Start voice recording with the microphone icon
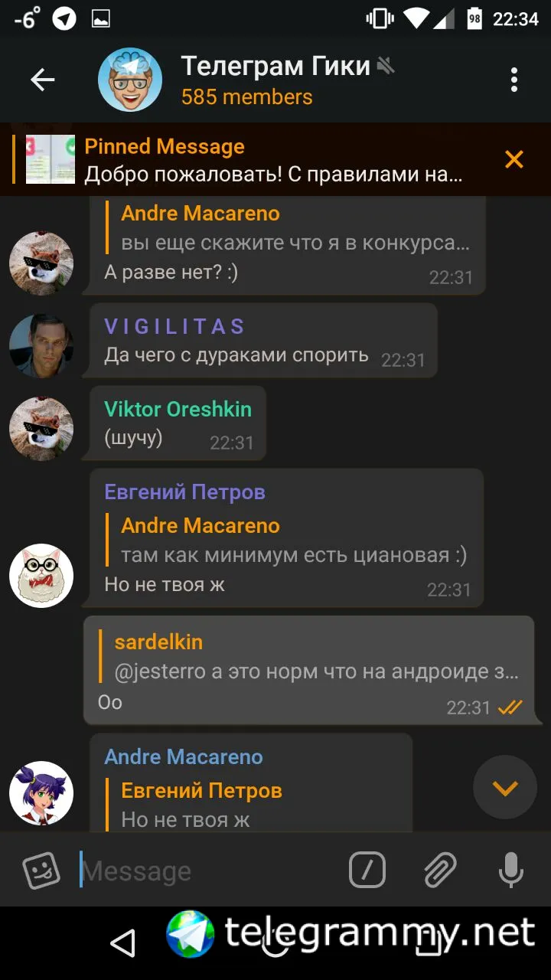This screenshot has width=551, height=980. tap(510, 870)
